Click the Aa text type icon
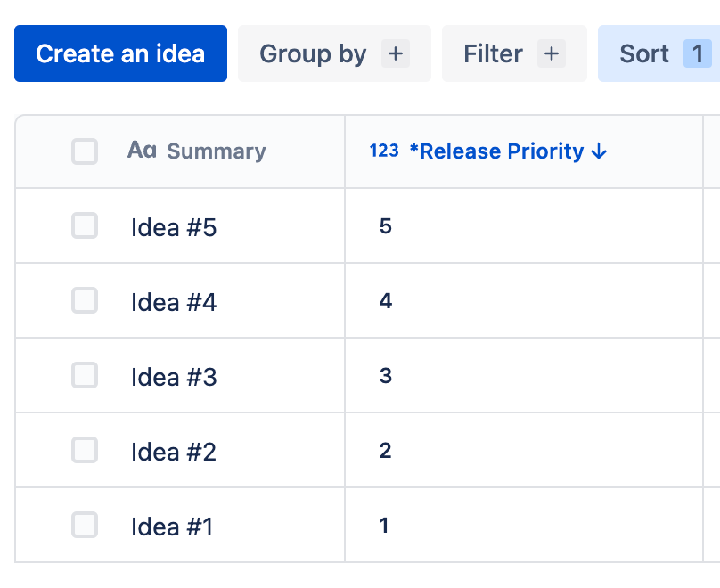This screenshot has width=720, height=588. 142,151
